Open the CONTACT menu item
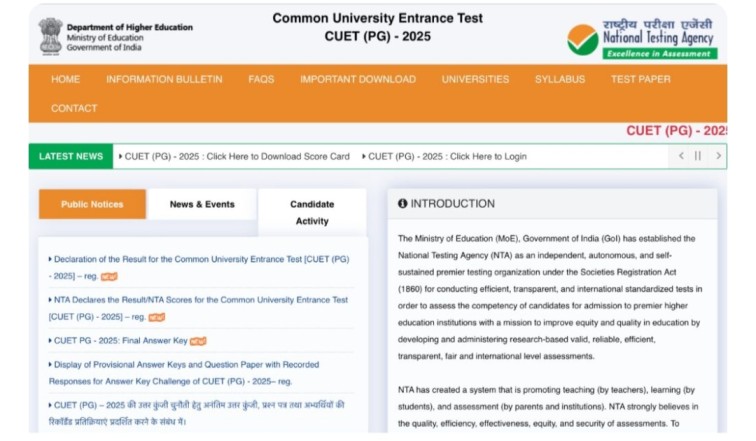Image resolution: width=756 pixels, height=441 pixels. (74, 108)
